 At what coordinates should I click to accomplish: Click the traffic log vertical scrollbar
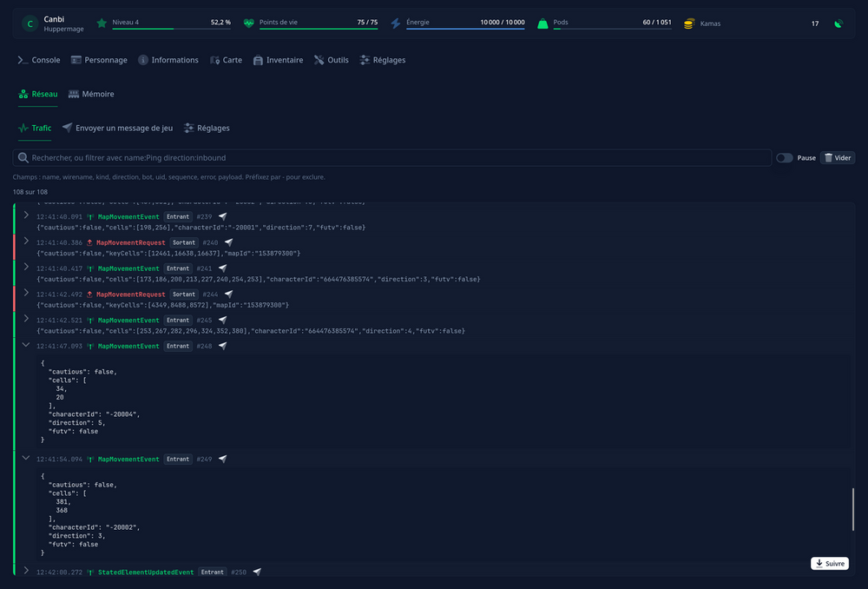pos(853,509)
